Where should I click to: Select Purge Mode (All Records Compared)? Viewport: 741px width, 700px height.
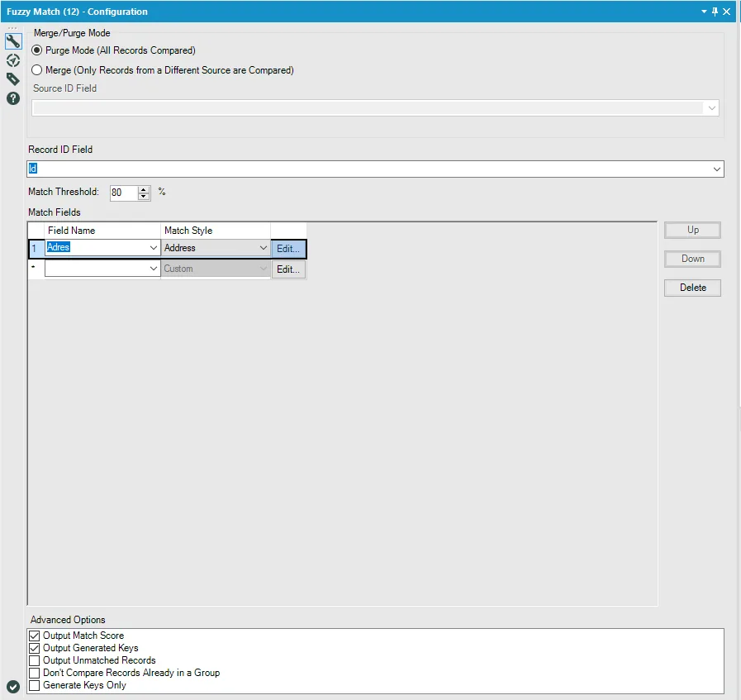(37, 50)
